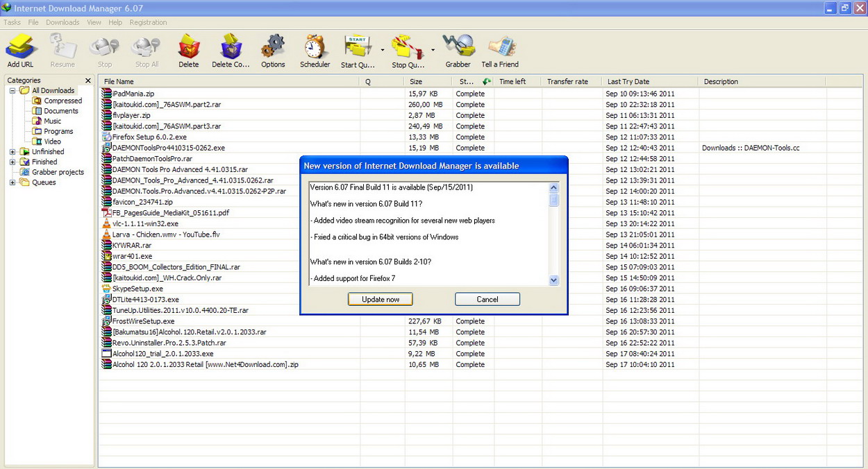Click the update notes scroll-up arrow
868x469 pixels.
tap(553, 188)
